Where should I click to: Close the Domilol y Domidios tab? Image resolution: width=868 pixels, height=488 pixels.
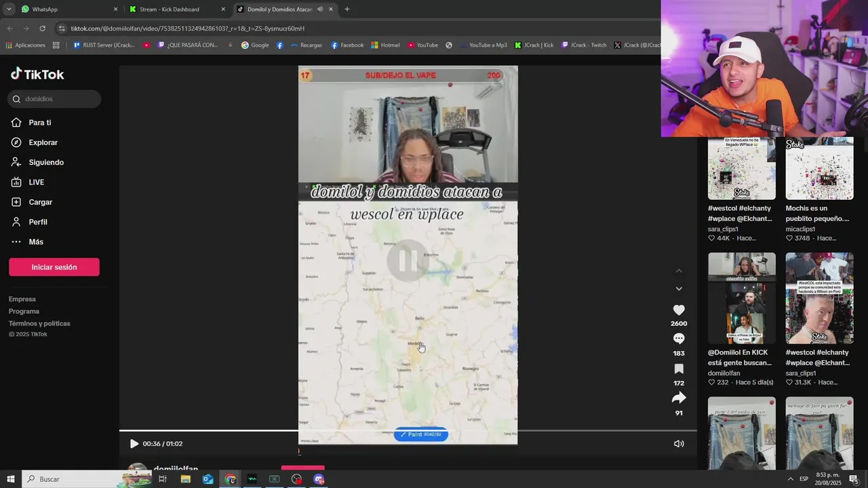coord(331,9)
